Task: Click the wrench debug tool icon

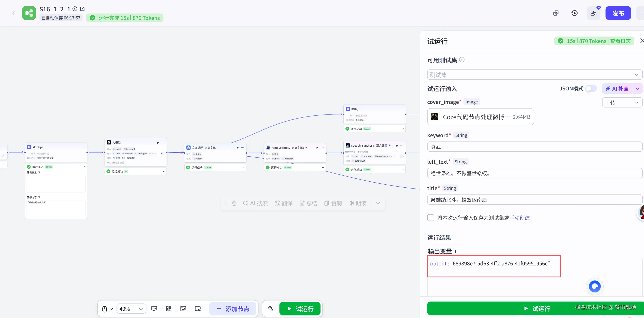Action: point(271,309)
